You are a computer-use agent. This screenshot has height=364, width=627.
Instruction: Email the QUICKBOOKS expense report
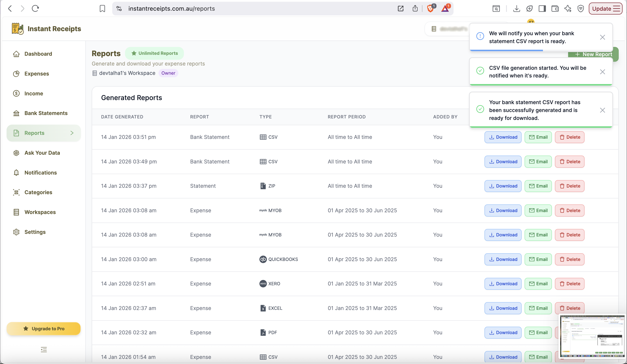[538, 259]
